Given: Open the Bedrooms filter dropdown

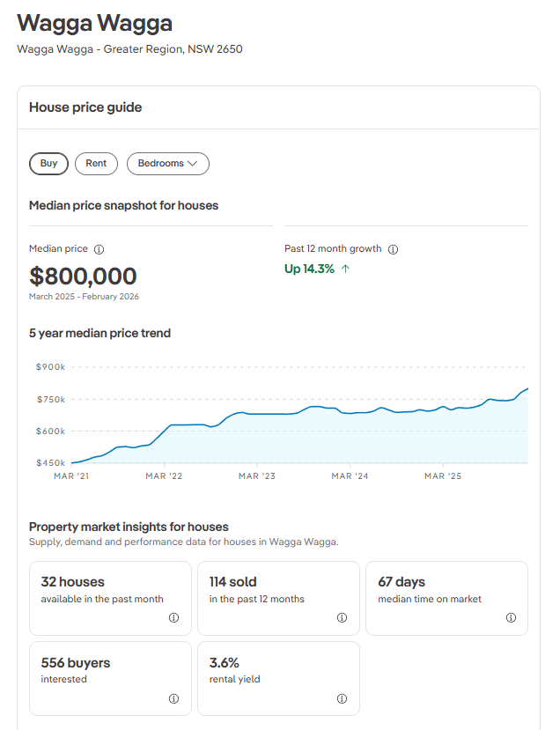Looking at the screenshot, I should [167, 163].
